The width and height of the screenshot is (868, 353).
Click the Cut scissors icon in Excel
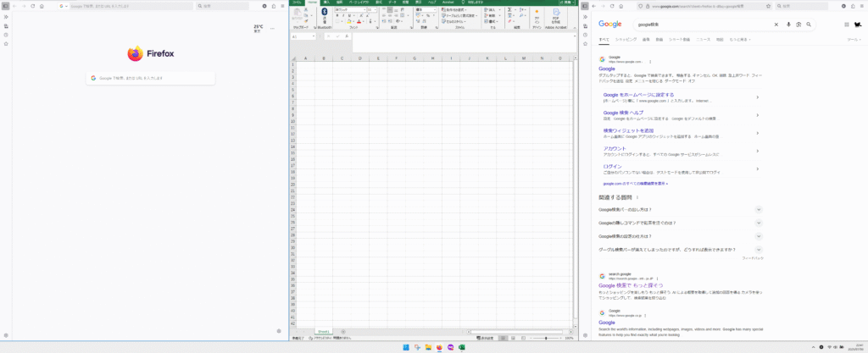(305, 10)
